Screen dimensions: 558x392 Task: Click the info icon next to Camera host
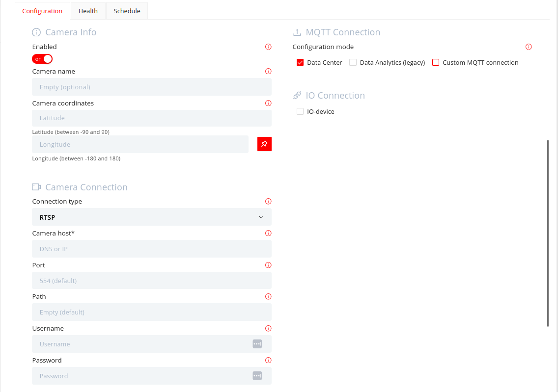click(x=268, y=233)
